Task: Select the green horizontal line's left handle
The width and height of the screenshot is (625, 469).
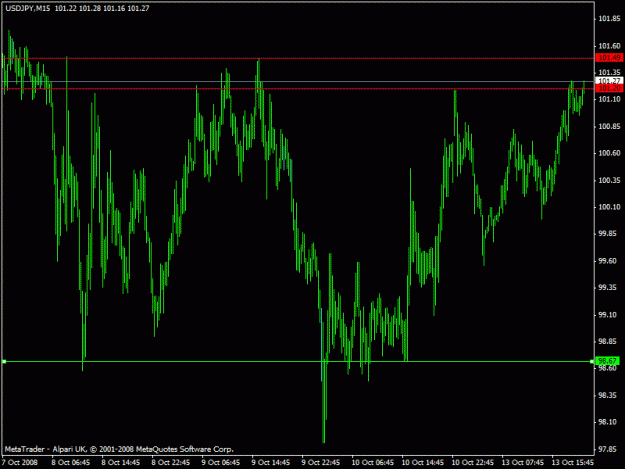Action: pyautogui.click(x=4, y=361)
